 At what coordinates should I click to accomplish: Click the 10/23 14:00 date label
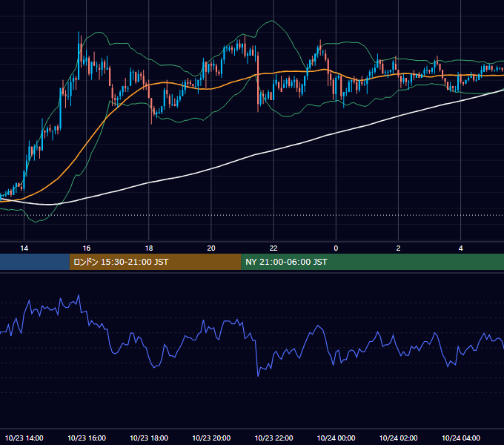click(24, 438)
